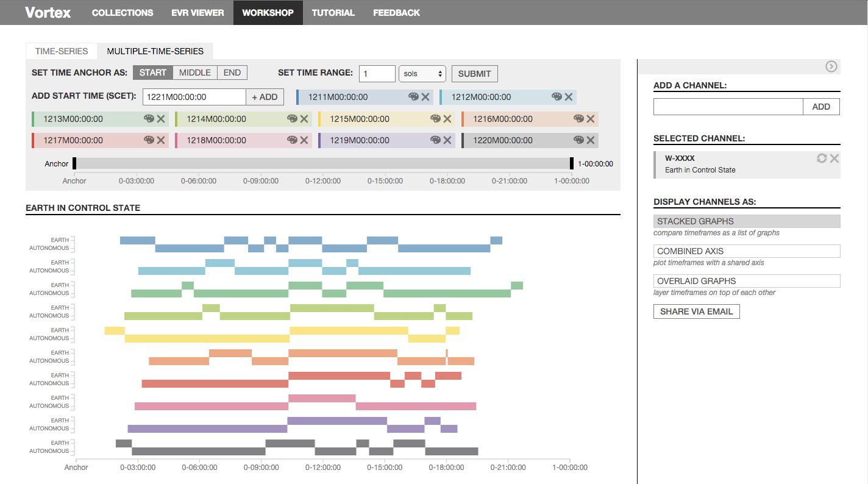Click right slider handle at 1-00:00:00
Viewport: 868px width, 484px height.
(572, 163)
